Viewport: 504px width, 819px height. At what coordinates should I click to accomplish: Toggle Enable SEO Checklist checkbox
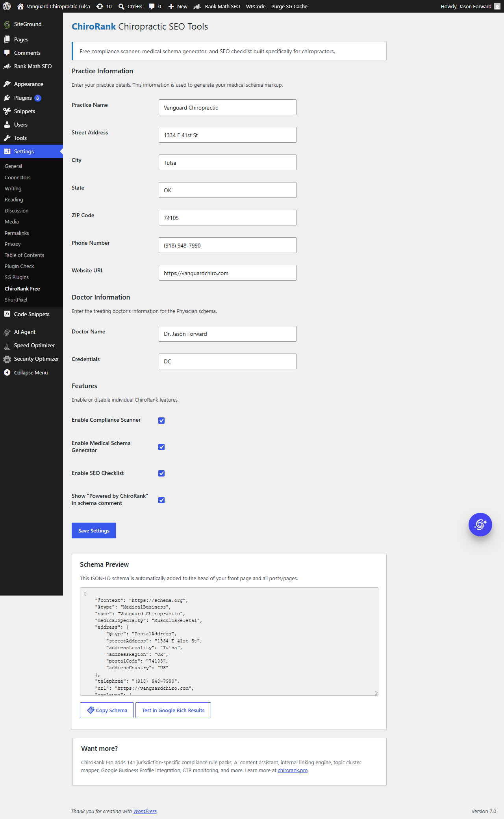pos(161,473)
